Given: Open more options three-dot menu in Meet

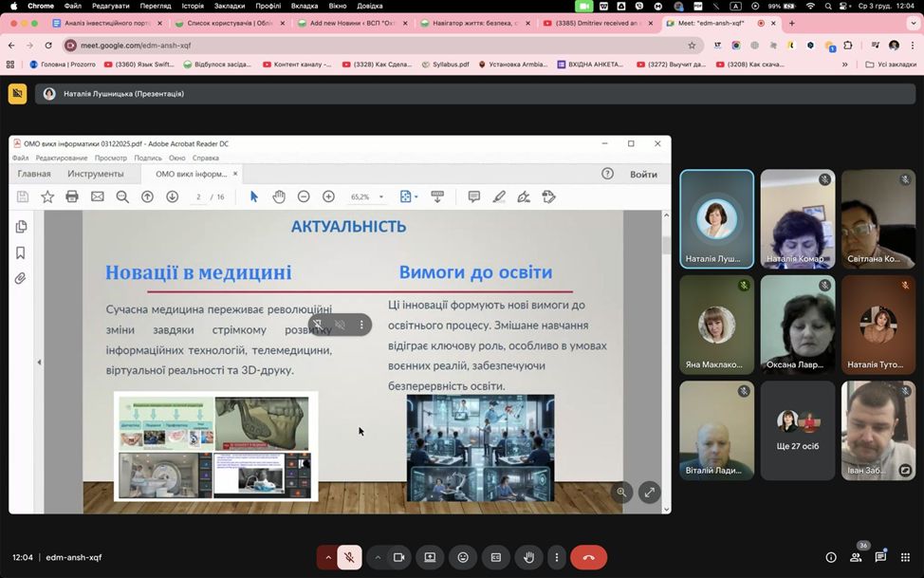Looking at the screenshot, I should tap(557, 557).
